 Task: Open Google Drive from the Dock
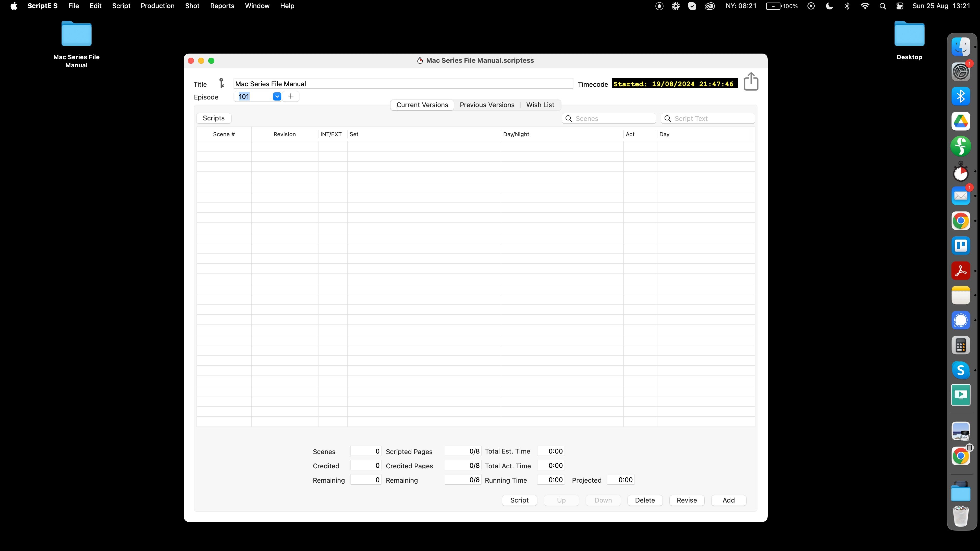click(x=961, y=121)
